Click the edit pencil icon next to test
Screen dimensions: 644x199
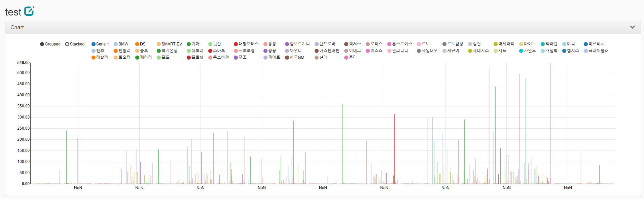tap(29, 11)
